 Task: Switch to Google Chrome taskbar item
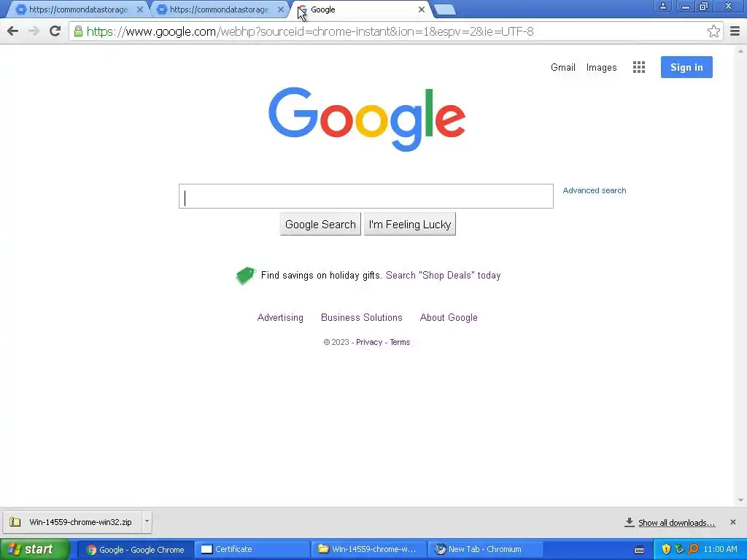point(135,550)
